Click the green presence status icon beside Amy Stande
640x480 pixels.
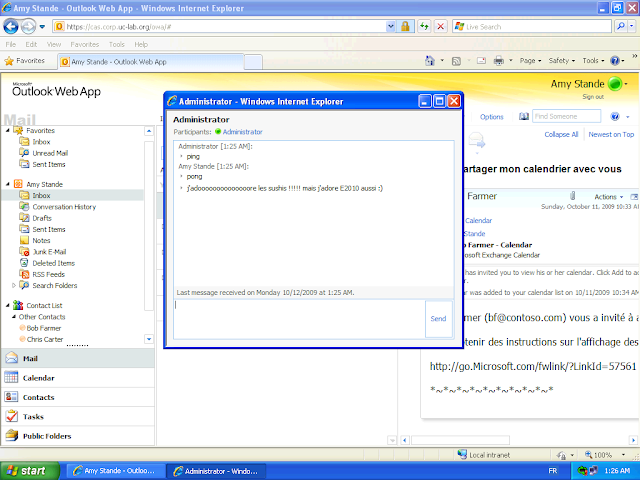(615, 84)
